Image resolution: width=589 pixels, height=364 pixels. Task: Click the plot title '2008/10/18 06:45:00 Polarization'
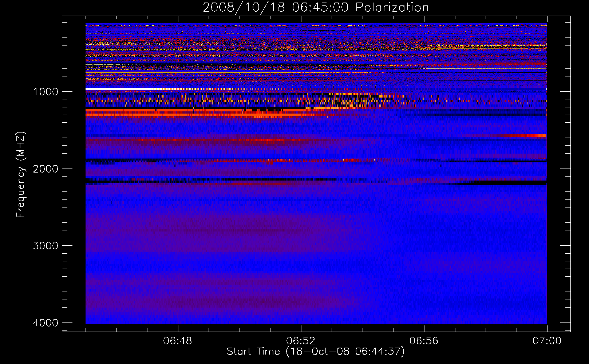(316, 7)
